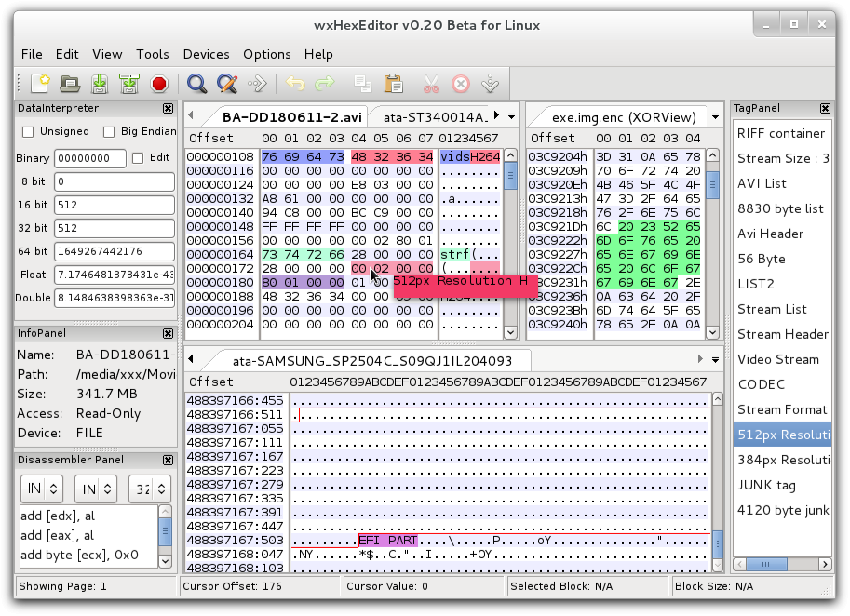Toggle Edit mode beside the Binary field
The image size is (850, 616).
(138, 158)
